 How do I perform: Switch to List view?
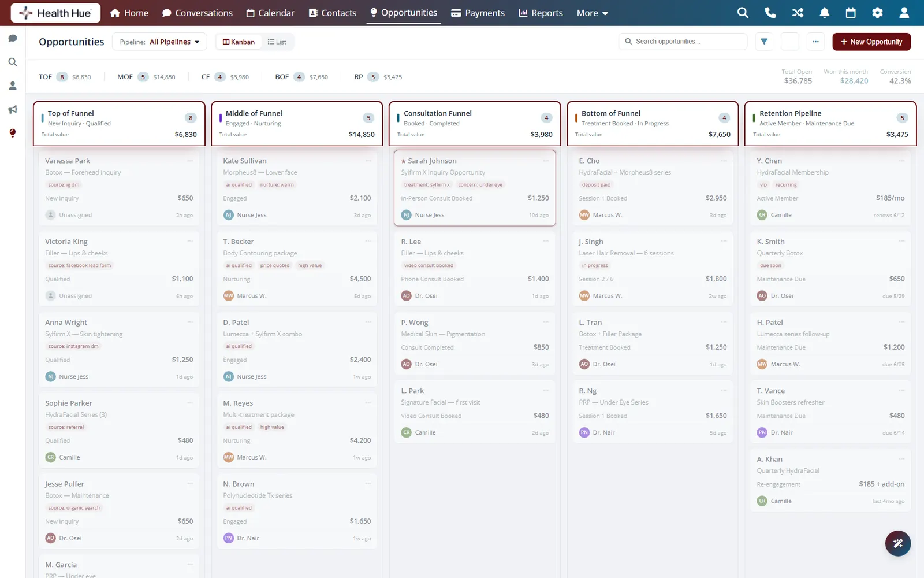[x=277, y=42]
